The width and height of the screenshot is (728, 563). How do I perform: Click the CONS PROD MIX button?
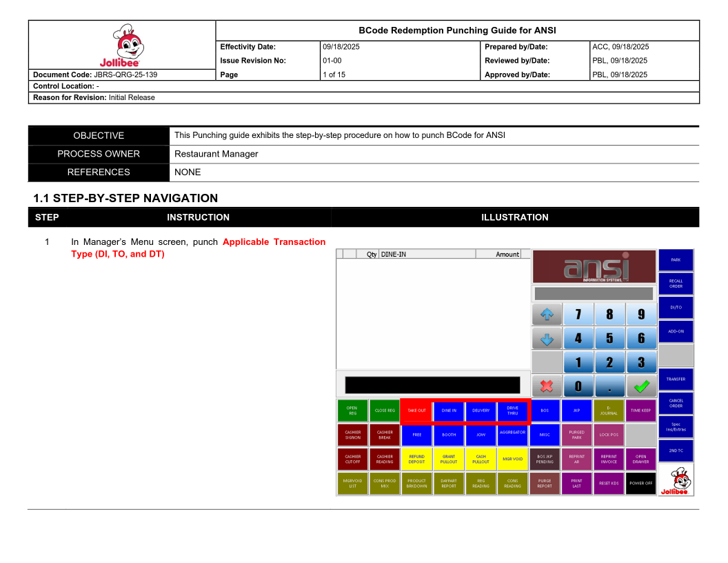(385, 484)
